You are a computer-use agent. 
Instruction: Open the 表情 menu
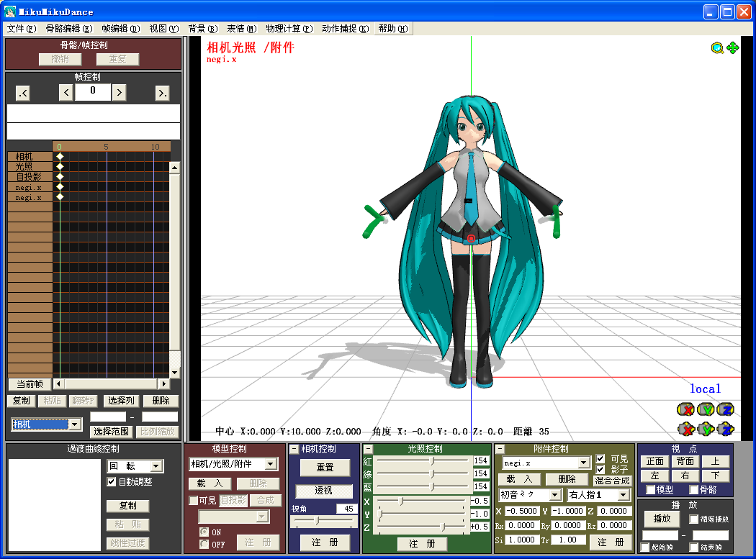(241, 29)
